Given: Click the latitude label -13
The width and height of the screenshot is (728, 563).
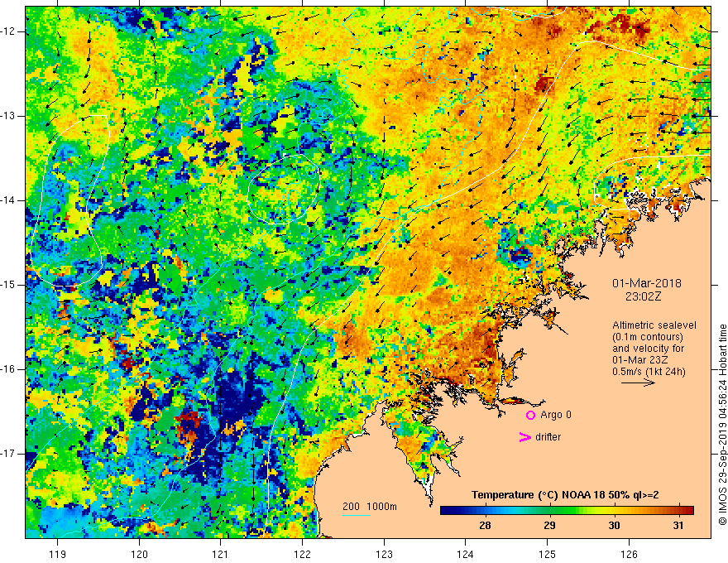Looking at the screenshot, I should click(8, 116).
